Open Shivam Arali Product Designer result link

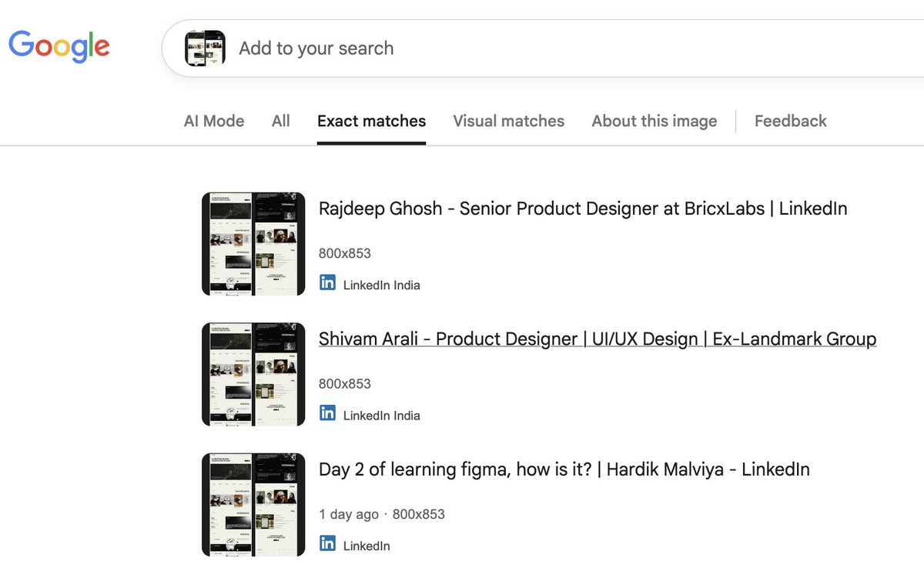coord(598,339)
